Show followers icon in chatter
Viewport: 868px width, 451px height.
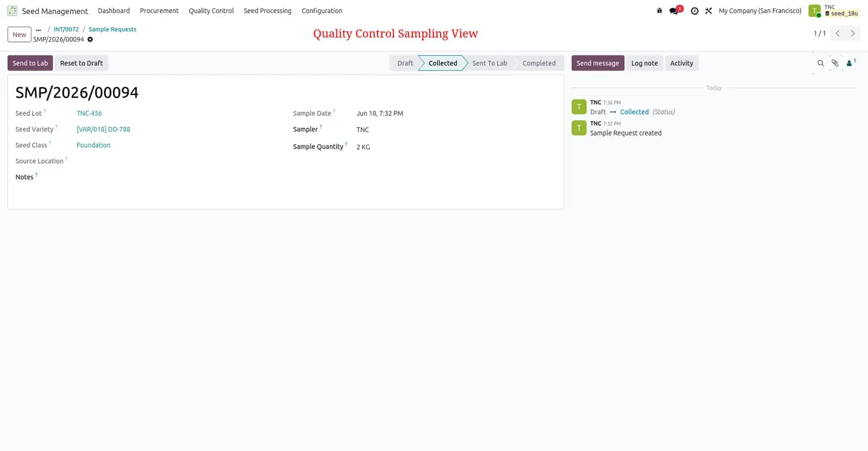pyautogui.click(x=851, y=63)
